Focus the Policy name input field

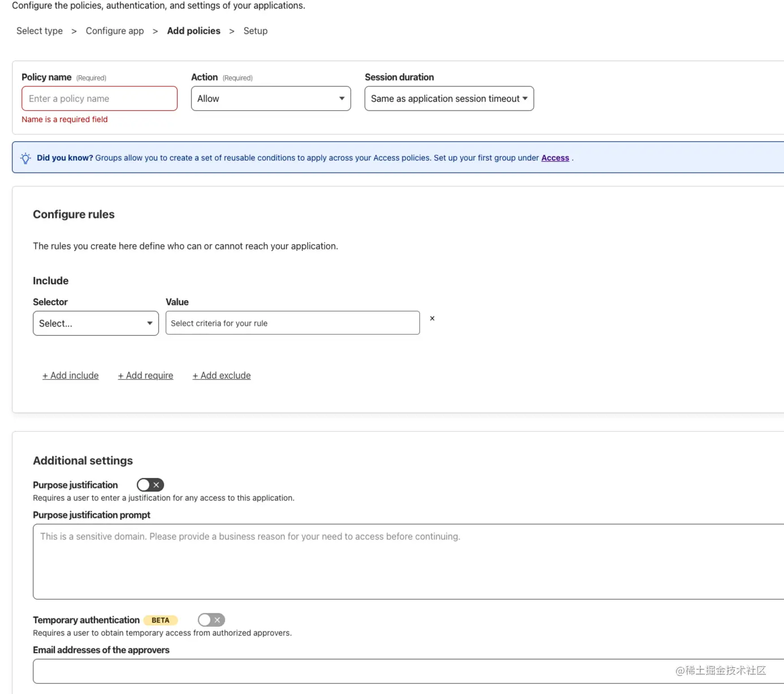[99, 98]
